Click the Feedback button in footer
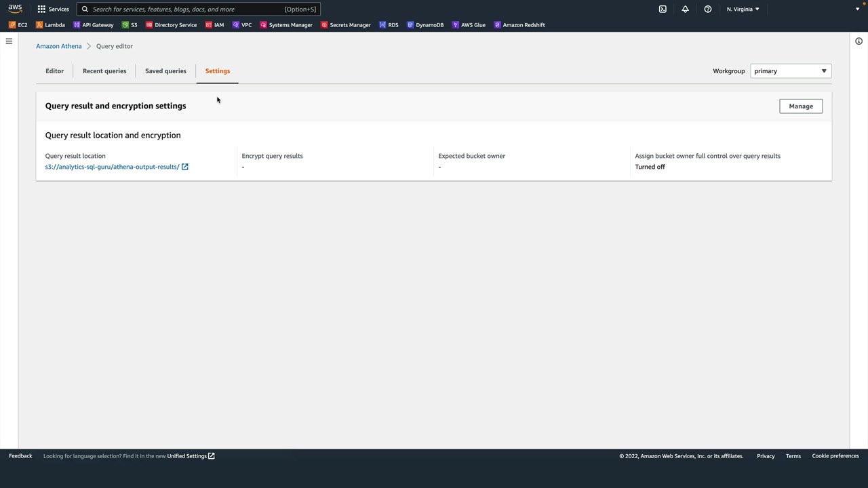Image resolution: width=868 pixels, height=488 pixels. [20, 456]
